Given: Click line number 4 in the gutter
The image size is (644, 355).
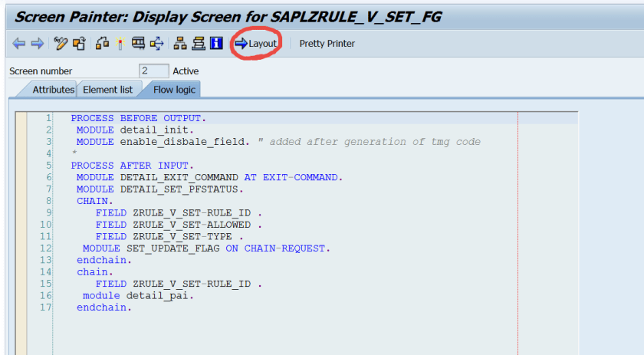Looking at the screenshot, I should (x=49, y=153).
